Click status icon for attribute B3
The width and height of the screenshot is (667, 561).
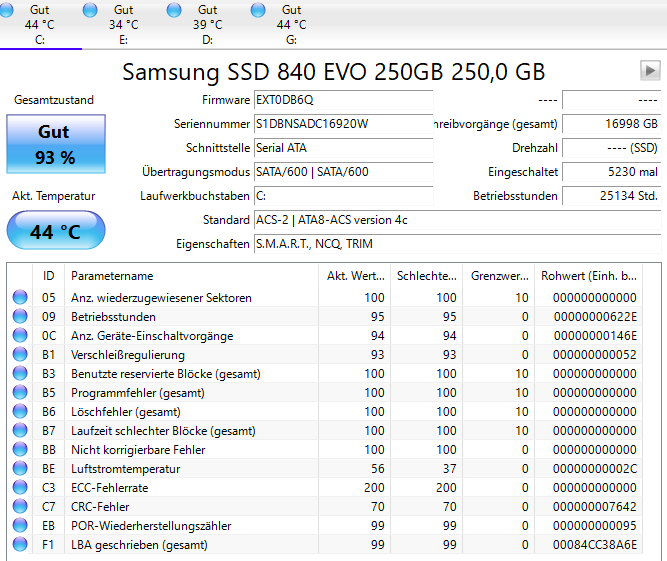click(20, 373)
